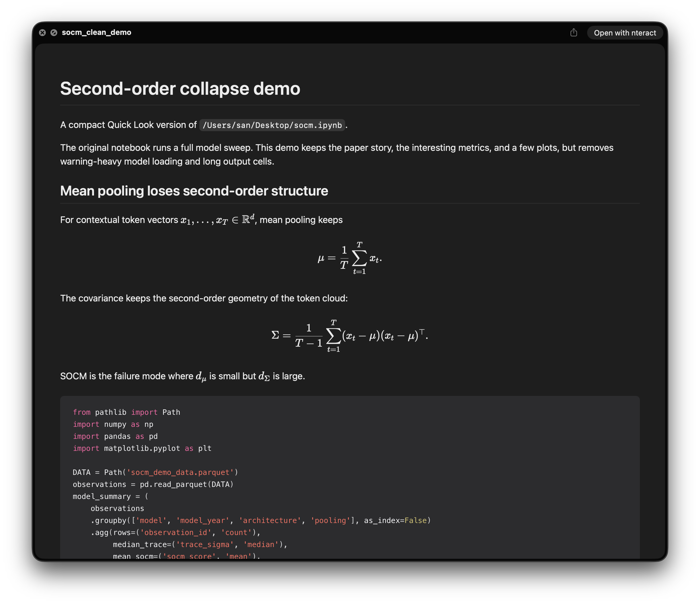This screenshot has height=604, width=700.
Task: Click the Second-order collapse demo heading
Action: [180, 88]
